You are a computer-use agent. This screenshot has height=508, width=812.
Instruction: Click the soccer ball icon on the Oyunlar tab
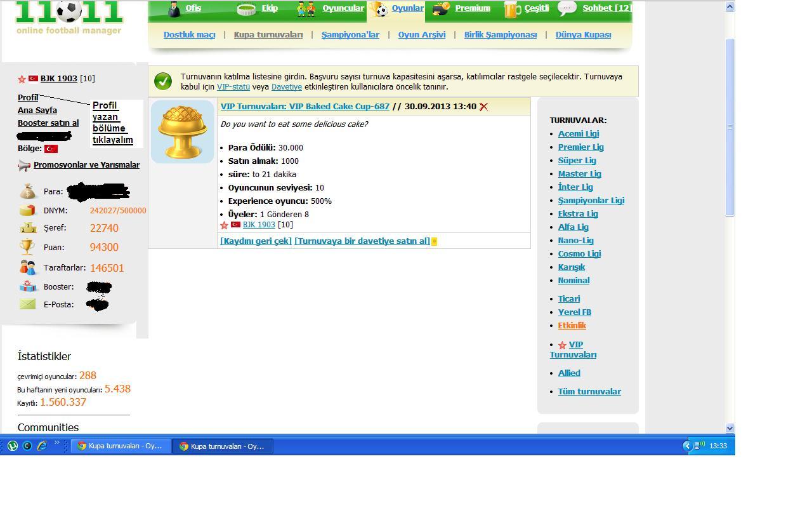point(381,10)
